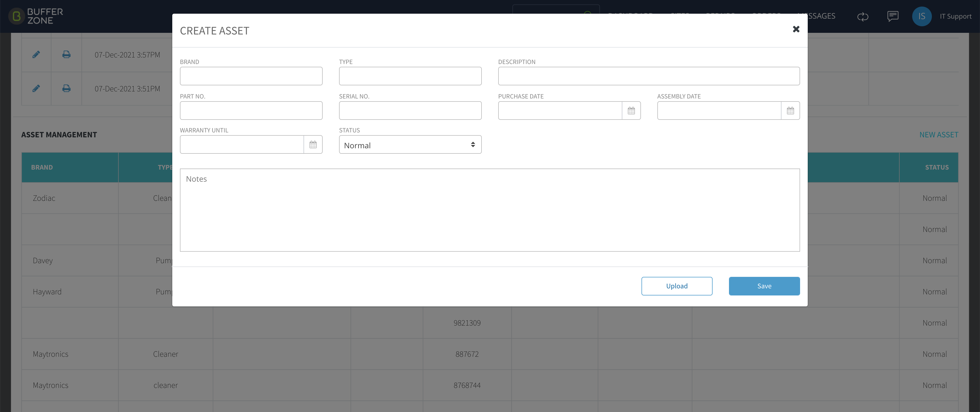Click into the Notes text area
This screenshot has width=980, height=412.
pos(490,210)
